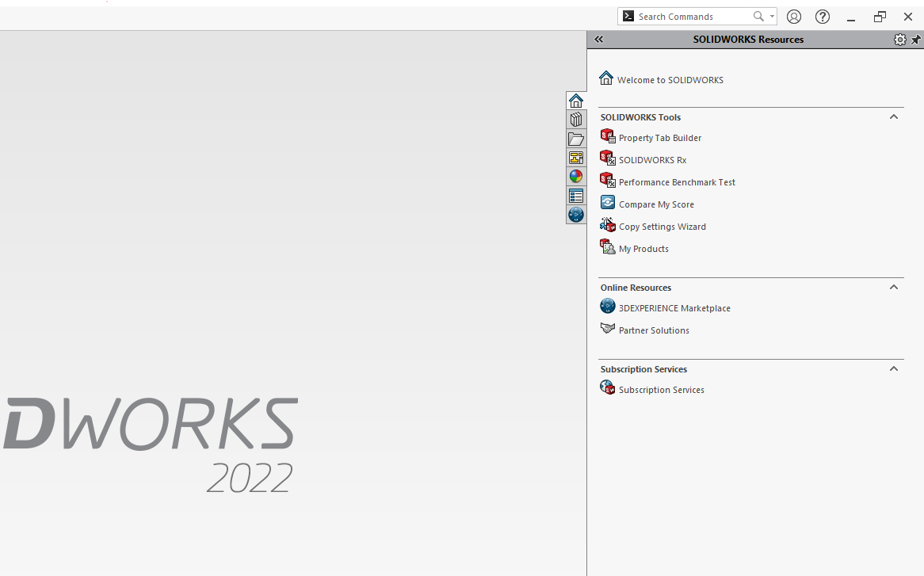Open the Design Library task pane tab
Viewport: 924px width, 576px height.
point(576,120)
